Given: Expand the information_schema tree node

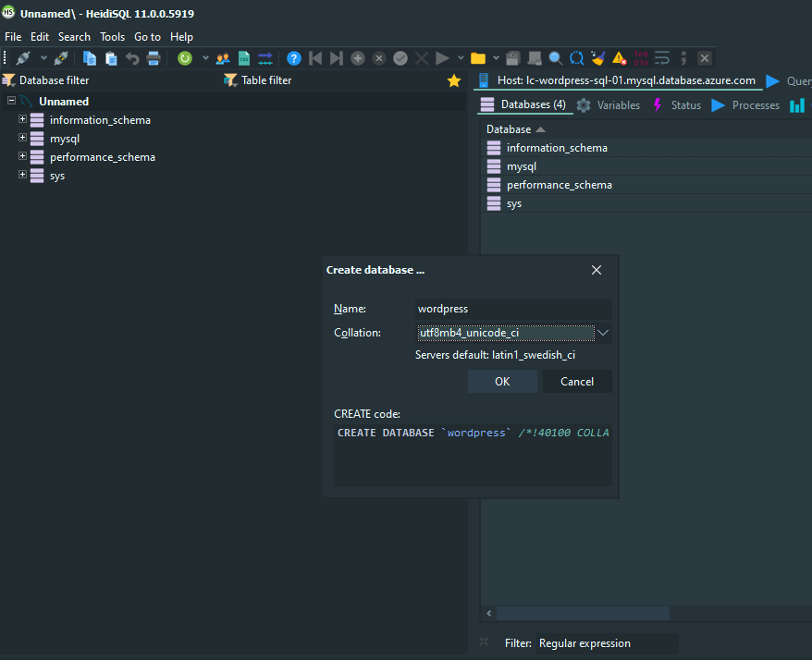Looking at the screenshot, I should [x=22, y=119].
